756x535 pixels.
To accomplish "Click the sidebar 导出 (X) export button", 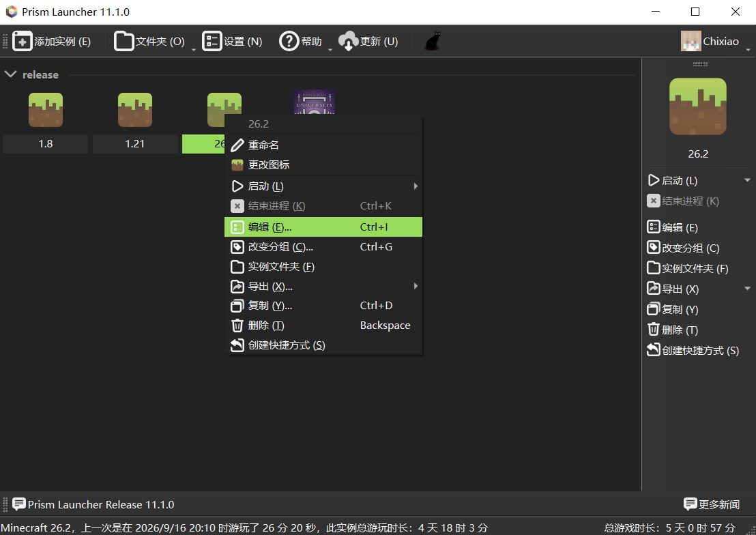I will (x=673, y=289).
